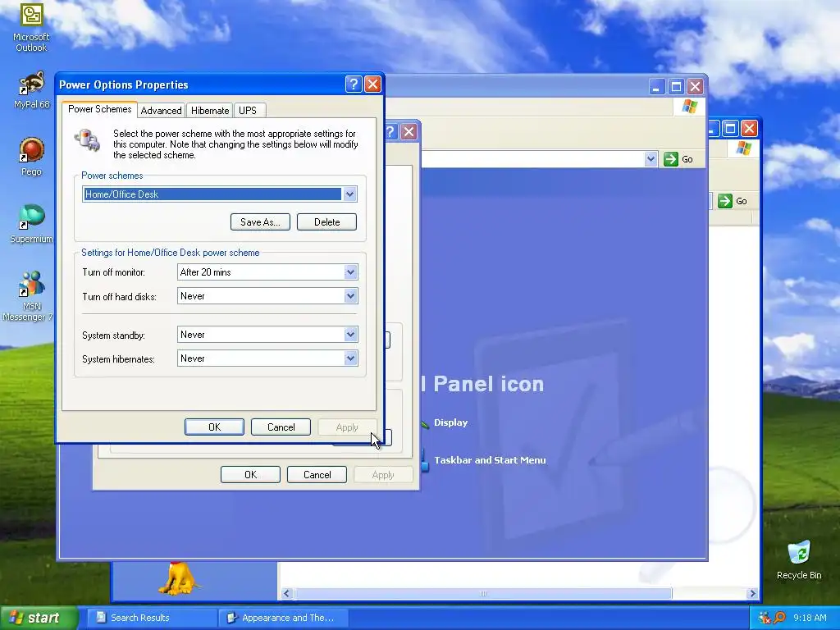
Task: Open Taskbar and Start Menu link
Action: [490, 459]
